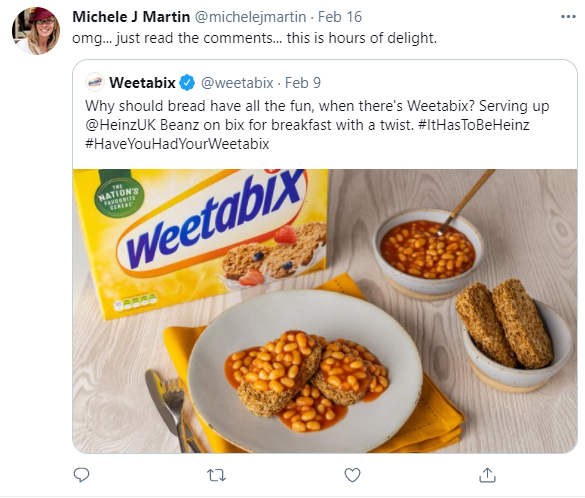Open the #ItHasToBeHeinz hashtag
This screenshot has height=498, width=585.
click(474, 125)
